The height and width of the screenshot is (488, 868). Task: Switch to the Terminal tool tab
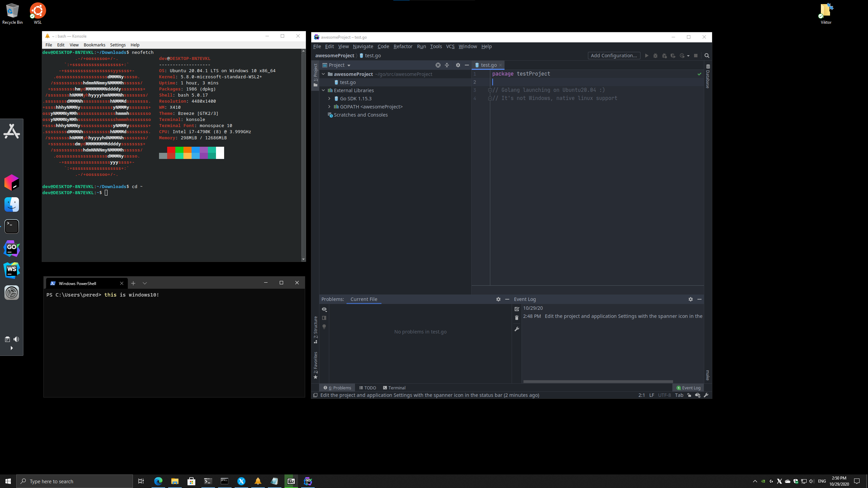coord(394,388)
